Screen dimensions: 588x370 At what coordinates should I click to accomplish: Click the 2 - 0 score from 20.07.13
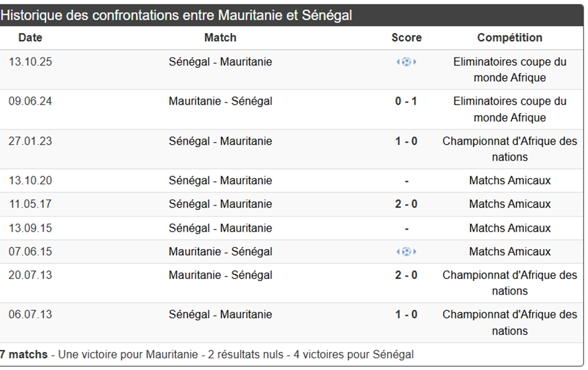pos(406,275)
